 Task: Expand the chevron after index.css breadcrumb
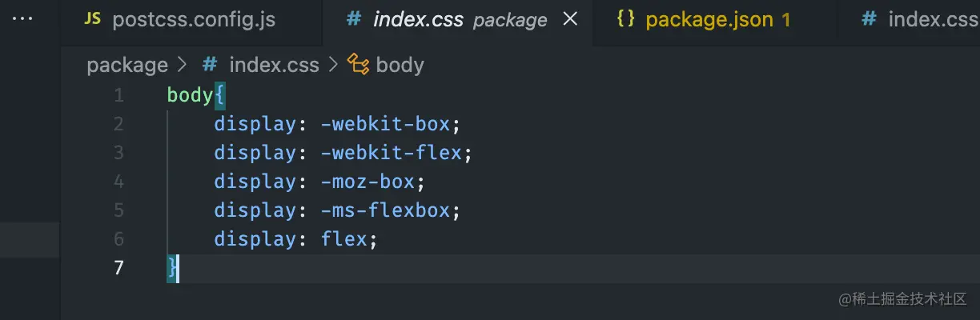333,65
